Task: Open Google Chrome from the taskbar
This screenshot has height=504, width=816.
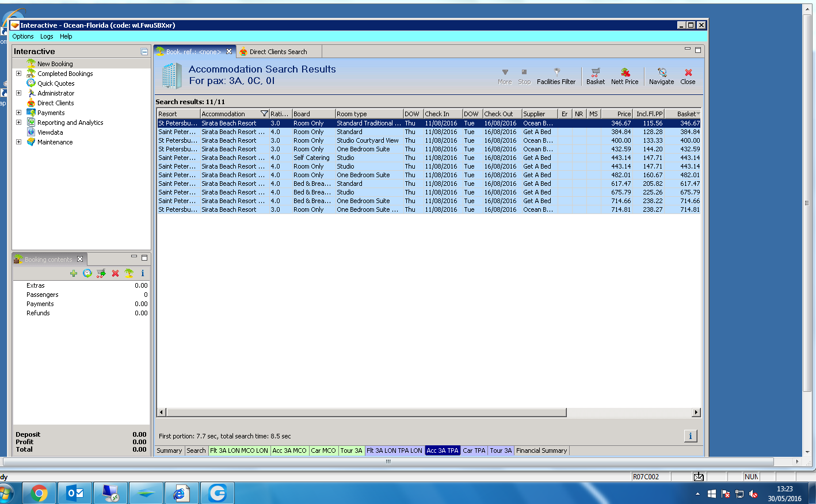Action: point(39,493)
